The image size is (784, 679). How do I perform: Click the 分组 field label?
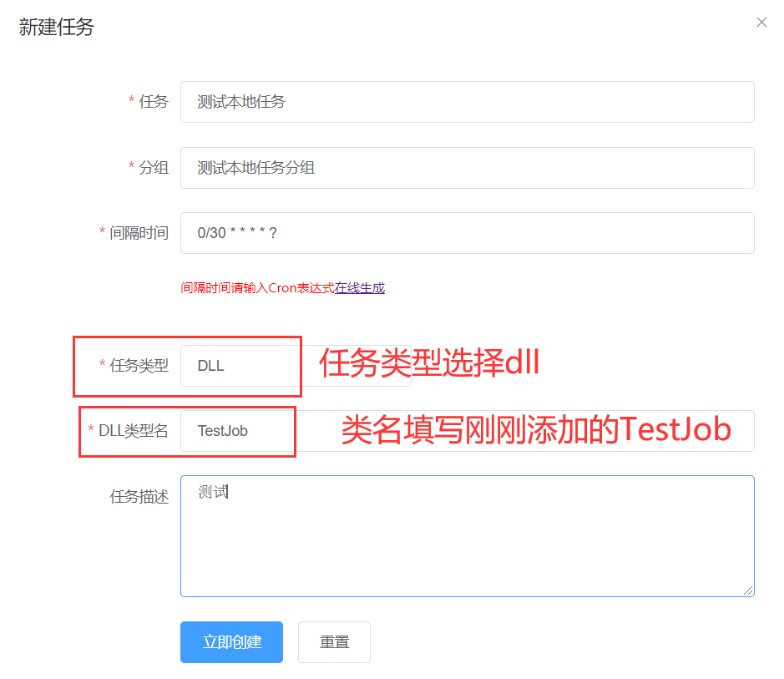[x=153, y=168]
